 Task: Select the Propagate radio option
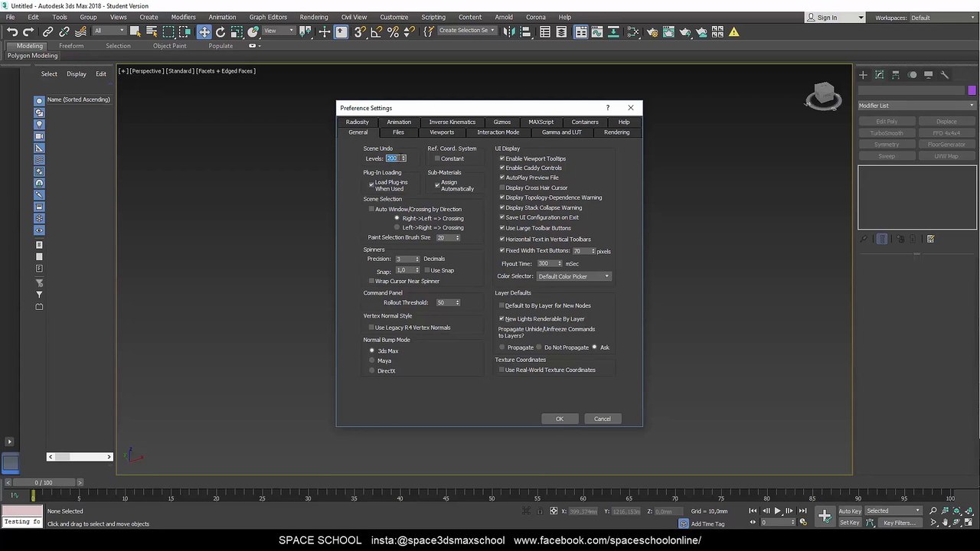[x=502, y=347]
